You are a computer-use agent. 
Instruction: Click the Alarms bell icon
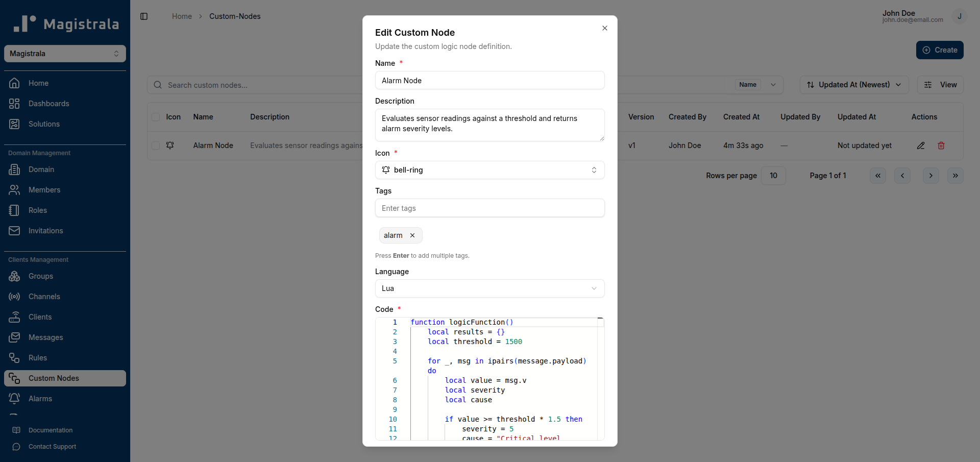click(14, 399)
